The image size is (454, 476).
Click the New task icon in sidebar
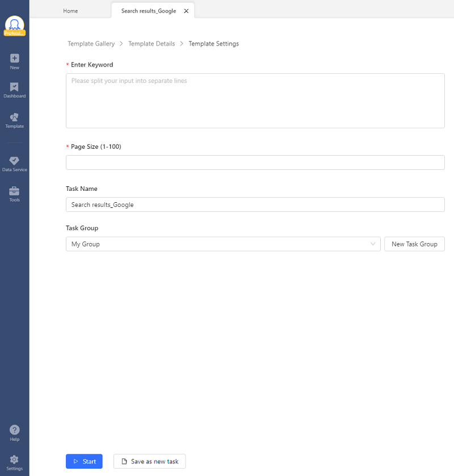click(15, 61)
